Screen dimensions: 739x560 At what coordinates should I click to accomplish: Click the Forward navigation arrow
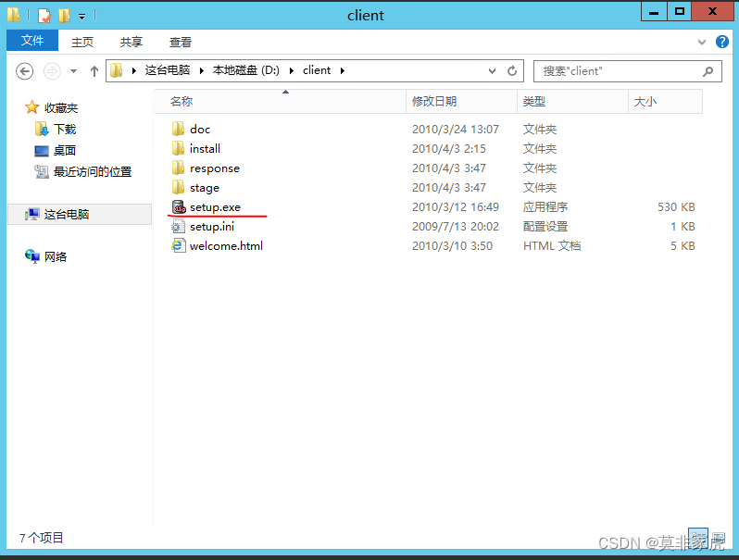[x=52, y=71]
